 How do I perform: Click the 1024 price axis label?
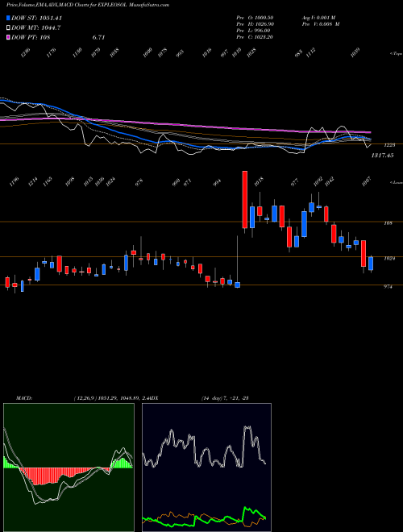(389, 258)
